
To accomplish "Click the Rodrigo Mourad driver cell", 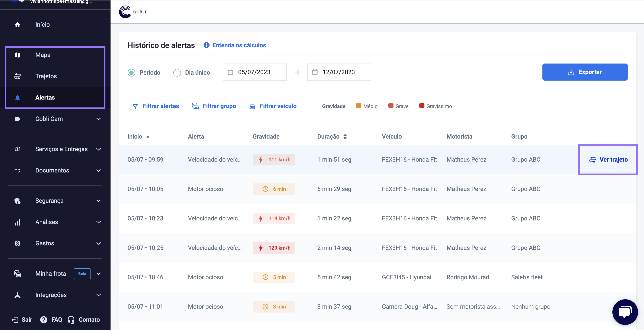I will [x=468, y=277].
